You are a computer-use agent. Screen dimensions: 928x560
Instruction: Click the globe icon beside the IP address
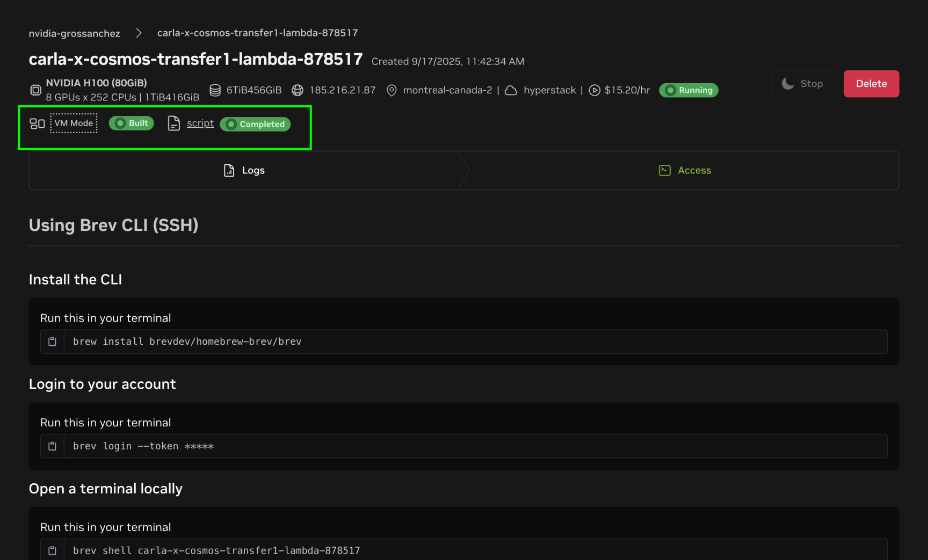click(x=298, y=90)
